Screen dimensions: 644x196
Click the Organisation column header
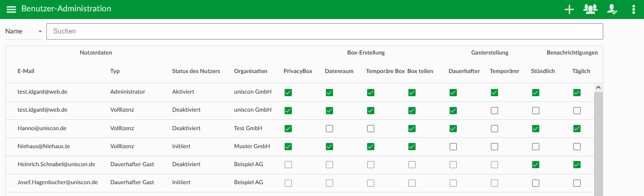[251, 71]
